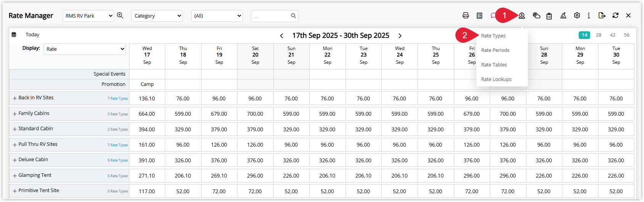Click the 17th Sep 2025 - 30th Sep 2025 heading

341,36
